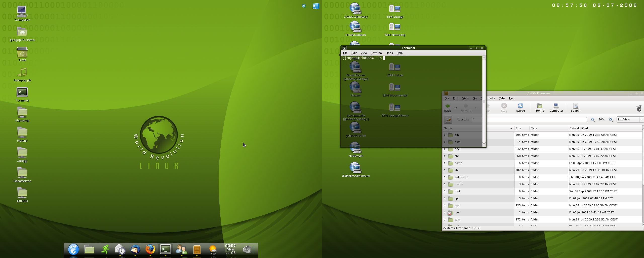Zoom in using the plus magnifier icon
644x258 pixels.
(611, 120)
